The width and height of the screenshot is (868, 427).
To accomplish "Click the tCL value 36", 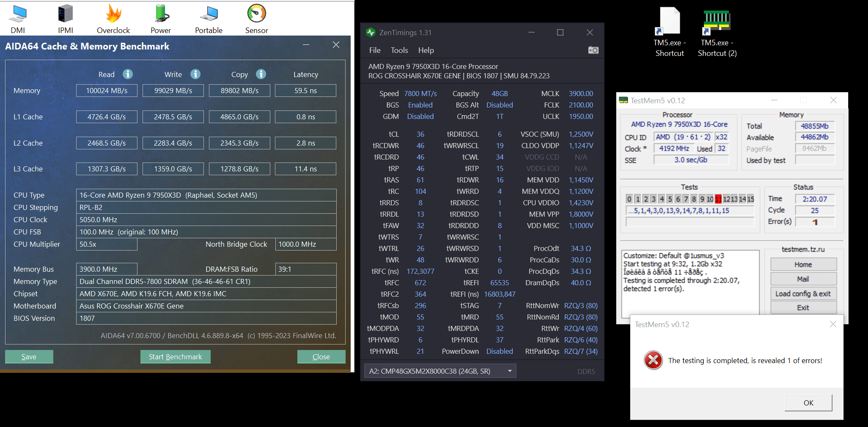I will tap(420, 134).
